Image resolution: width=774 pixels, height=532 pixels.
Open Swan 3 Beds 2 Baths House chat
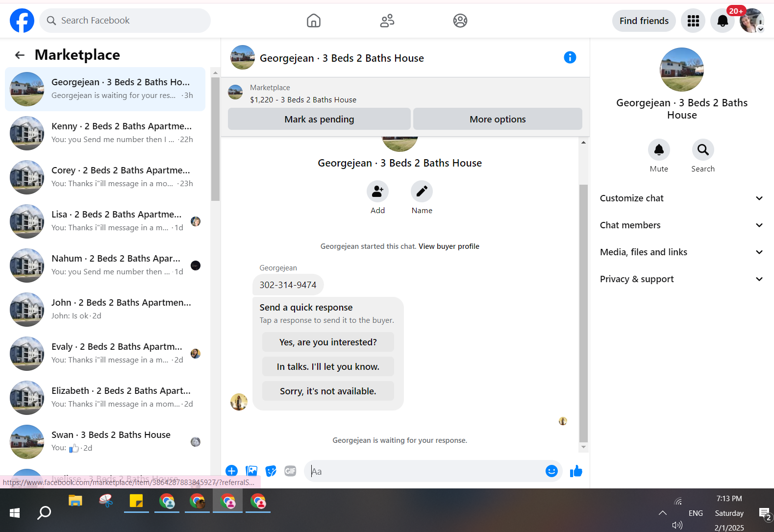point(105,442)
